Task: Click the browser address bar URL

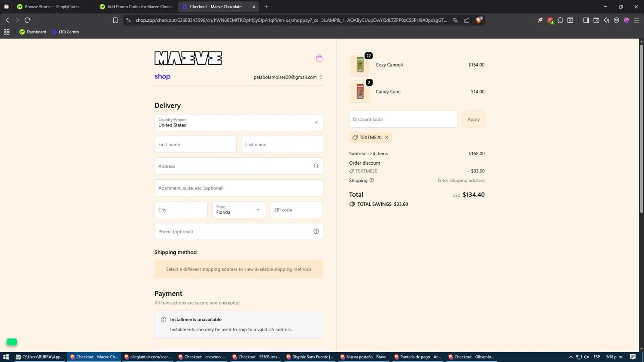Action: point(291,20)
